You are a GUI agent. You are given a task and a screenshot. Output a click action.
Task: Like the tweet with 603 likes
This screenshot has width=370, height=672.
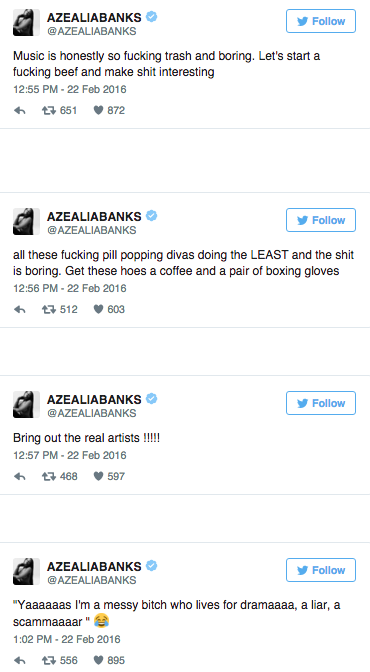tap(99, 309)
